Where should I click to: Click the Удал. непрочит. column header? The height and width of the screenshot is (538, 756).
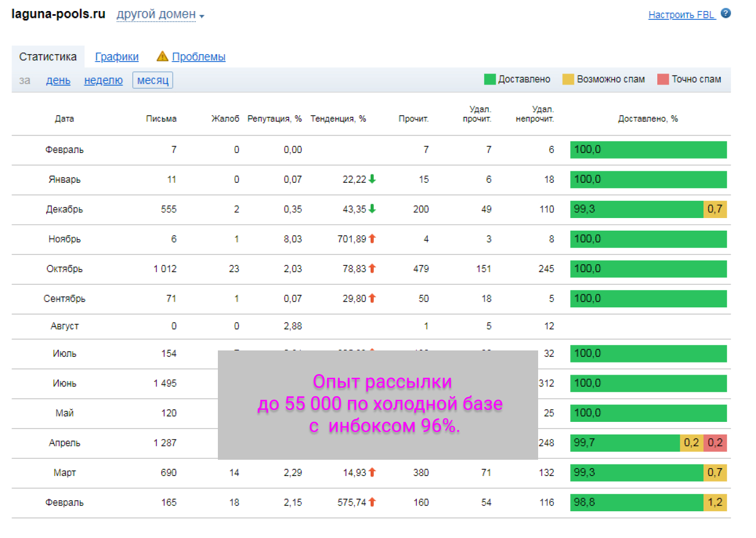[x=535, y=114]
